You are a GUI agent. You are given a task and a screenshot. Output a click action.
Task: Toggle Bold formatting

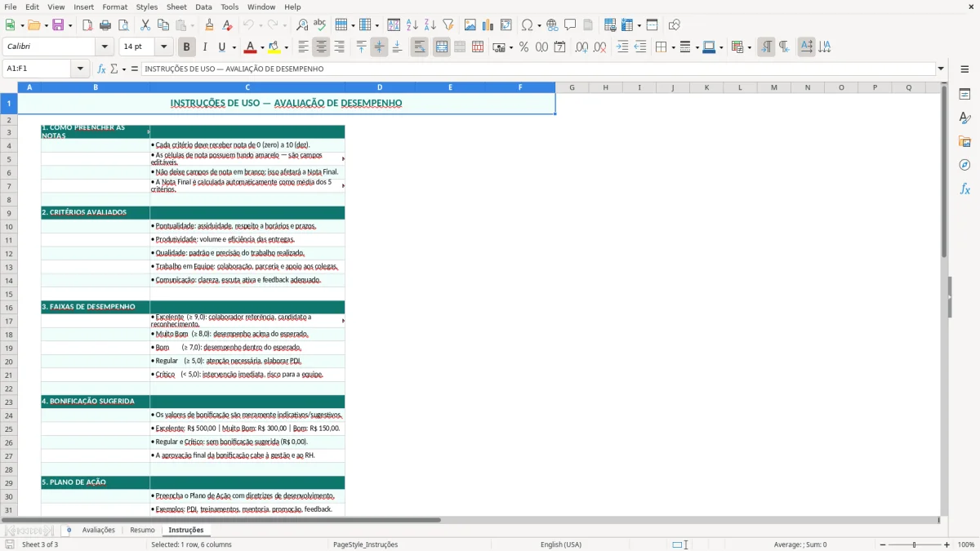187,47
